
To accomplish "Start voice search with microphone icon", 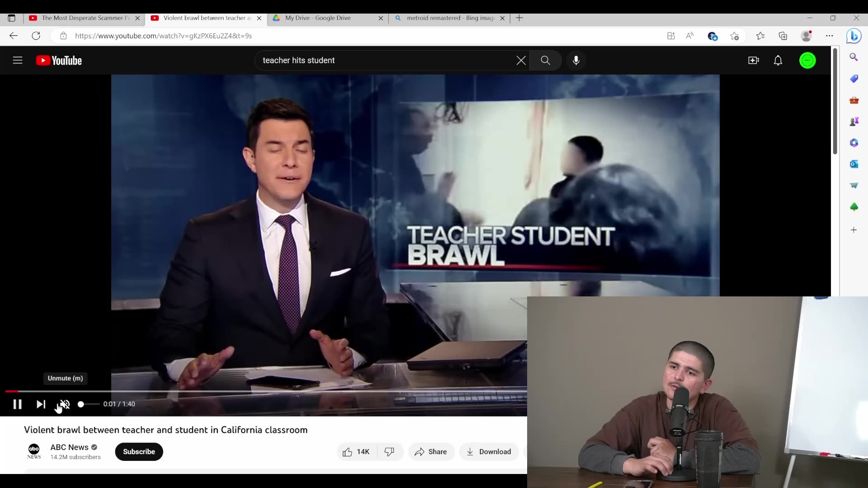I will pyautogui.click(x=576, y=61).
